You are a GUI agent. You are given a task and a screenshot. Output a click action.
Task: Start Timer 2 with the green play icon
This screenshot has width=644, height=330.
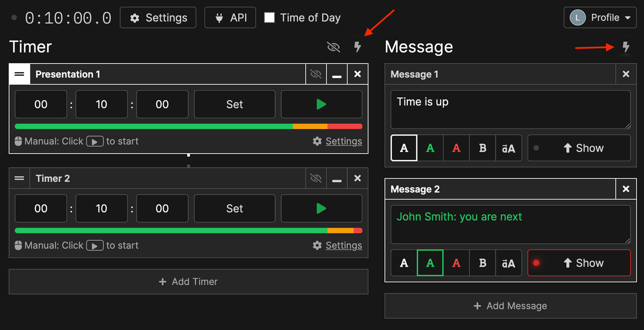pos(321,208)
